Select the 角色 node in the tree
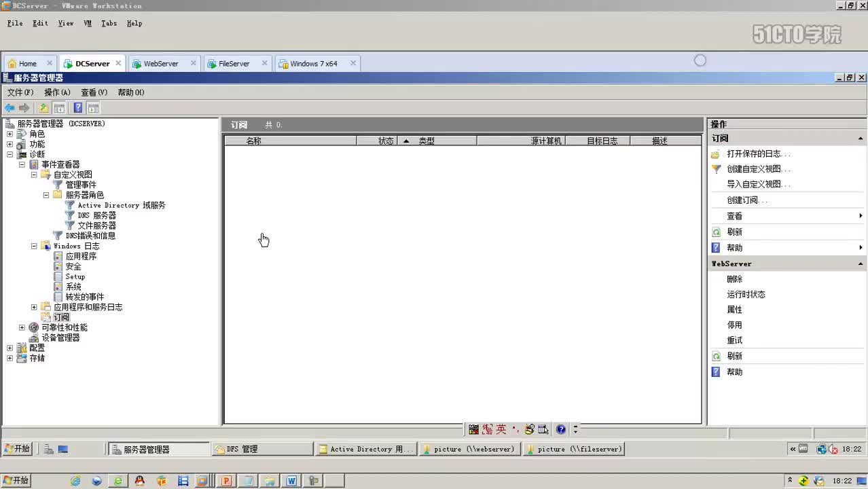Viewport: 868px width, 489px height. pyautogui.click(x=37, y=134)
